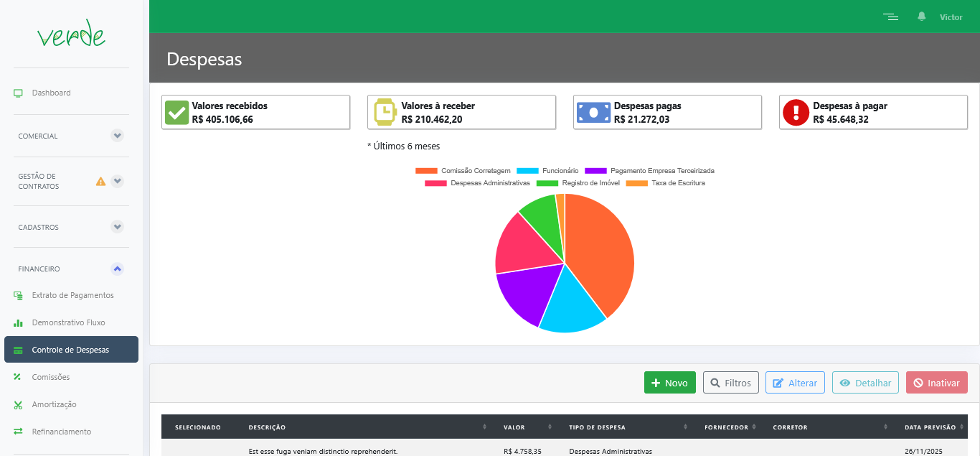Screen dimensions: 980x456
Task: Click the red alert Despesas à pagar icon
Action: pos(796,113)
